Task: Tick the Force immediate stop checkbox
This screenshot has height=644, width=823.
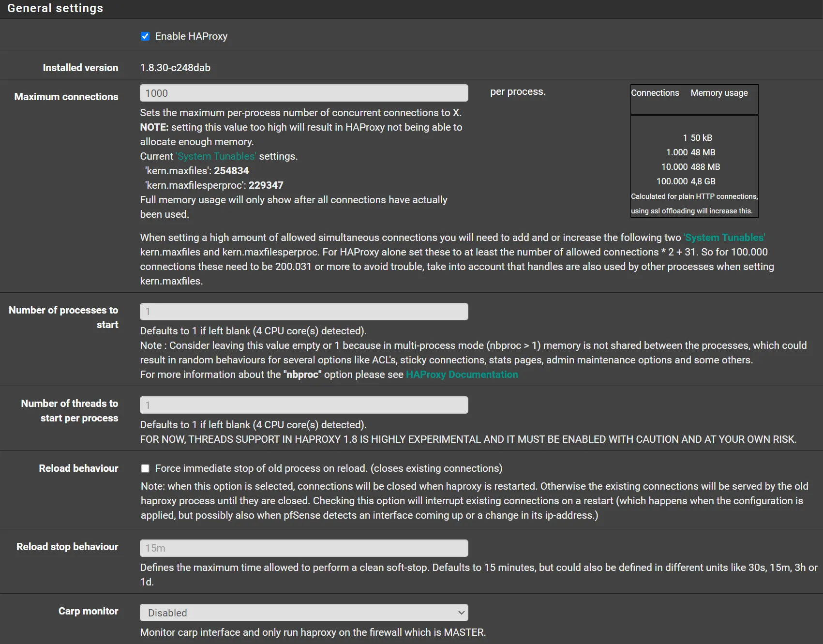Action: click(x=145, y=468)
